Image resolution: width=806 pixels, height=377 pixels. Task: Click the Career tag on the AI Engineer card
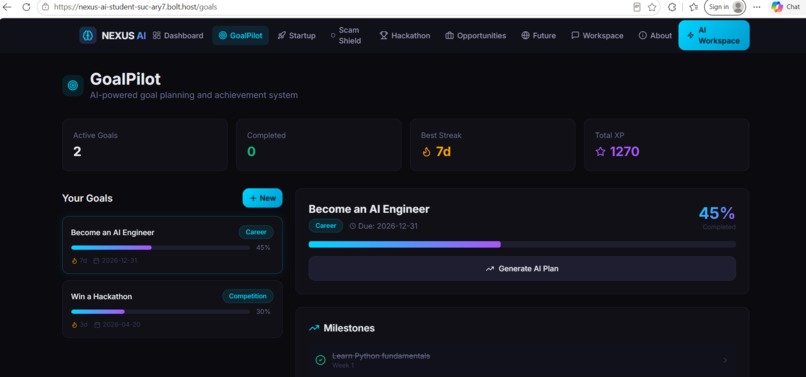pyautogui.click(x=256, y=232)
